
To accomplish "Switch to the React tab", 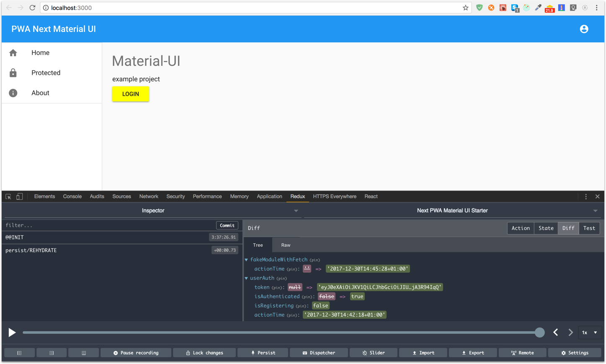I will (x=371, y=196).
